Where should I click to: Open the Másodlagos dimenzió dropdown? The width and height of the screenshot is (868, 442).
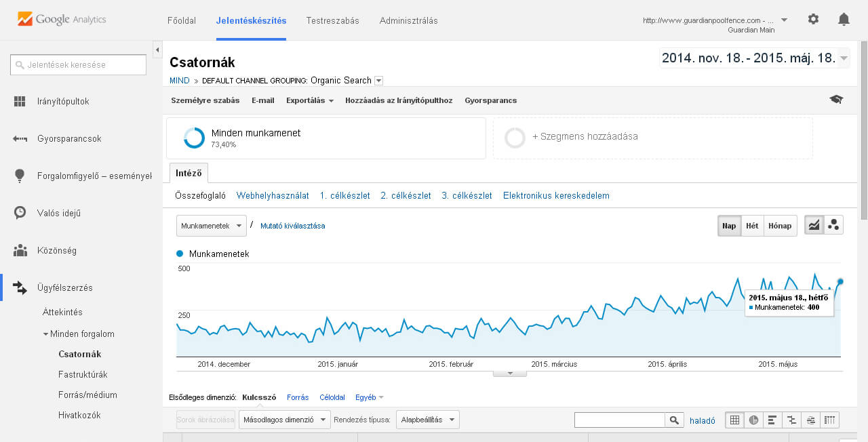286,420
